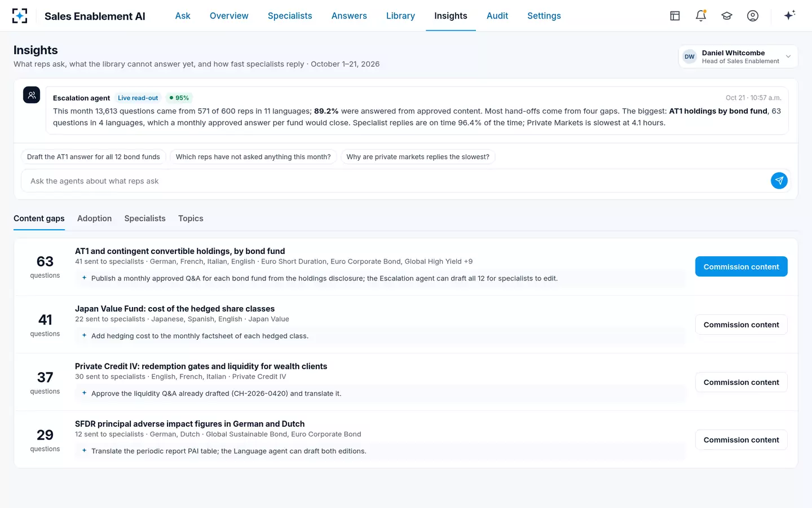Click sparkle icon beside hedging cost recommendation
Screen dimensions: 812x508
point(84,335)
